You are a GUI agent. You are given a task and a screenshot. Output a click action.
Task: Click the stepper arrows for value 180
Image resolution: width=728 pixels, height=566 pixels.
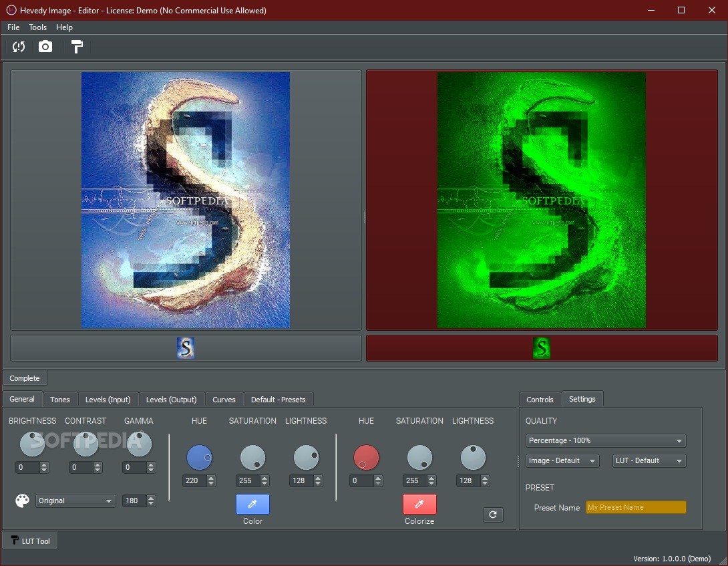[x=151, y=501]
